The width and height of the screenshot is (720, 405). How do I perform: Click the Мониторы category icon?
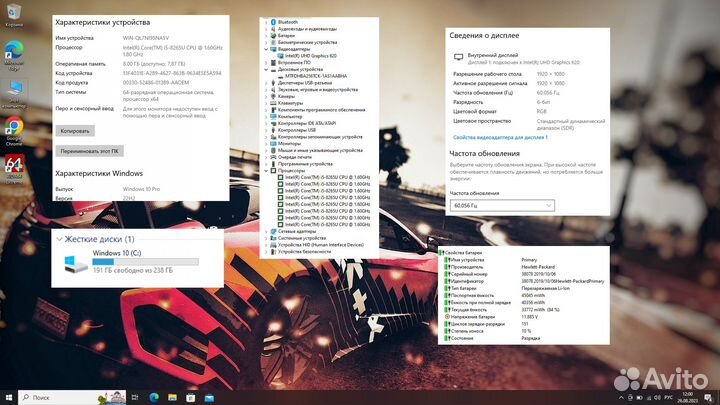tap(273, 144)
